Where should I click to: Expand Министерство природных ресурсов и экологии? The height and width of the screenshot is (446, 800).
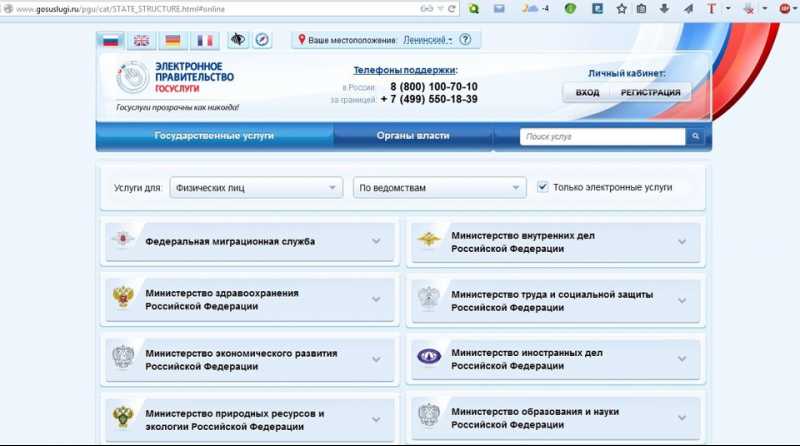click(376, 420)
